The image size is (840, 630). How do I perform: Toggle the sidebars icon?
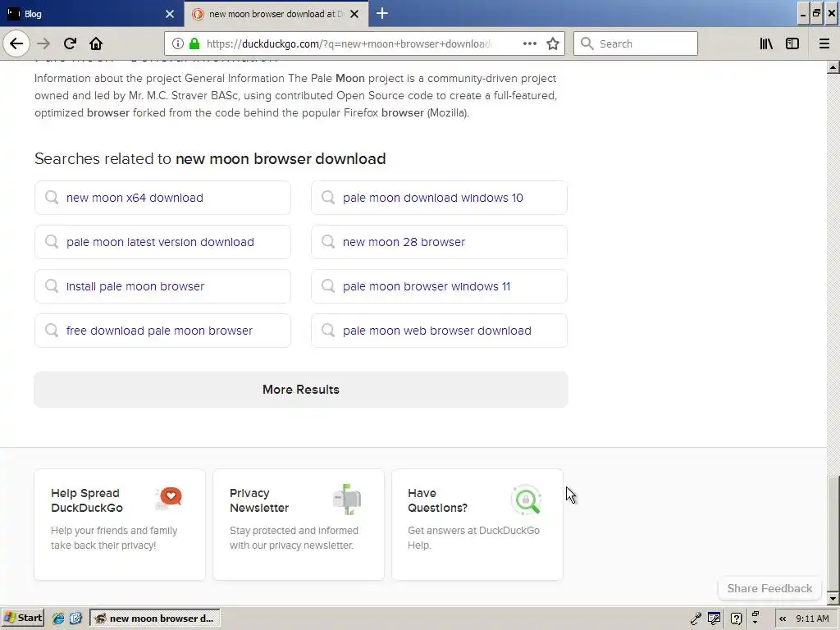(792, 43)
